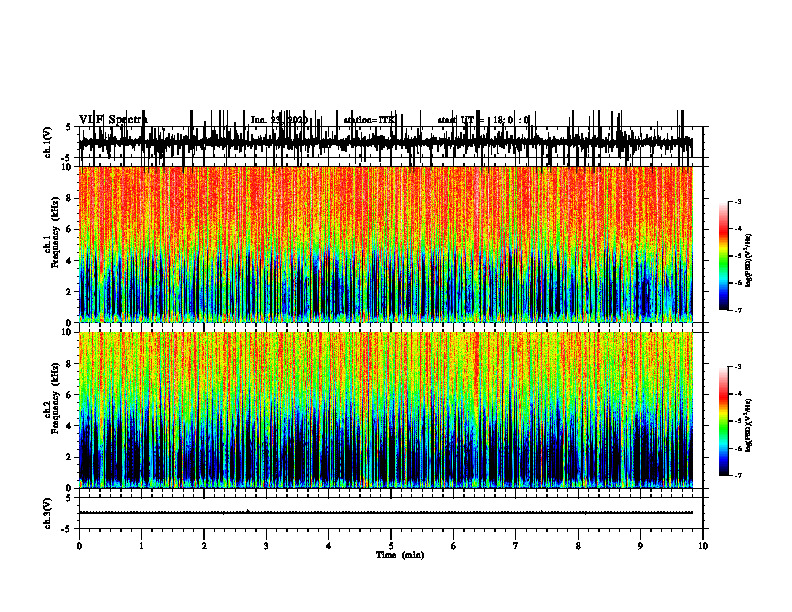Click the date label in the plot header

(x=279, y=120)
